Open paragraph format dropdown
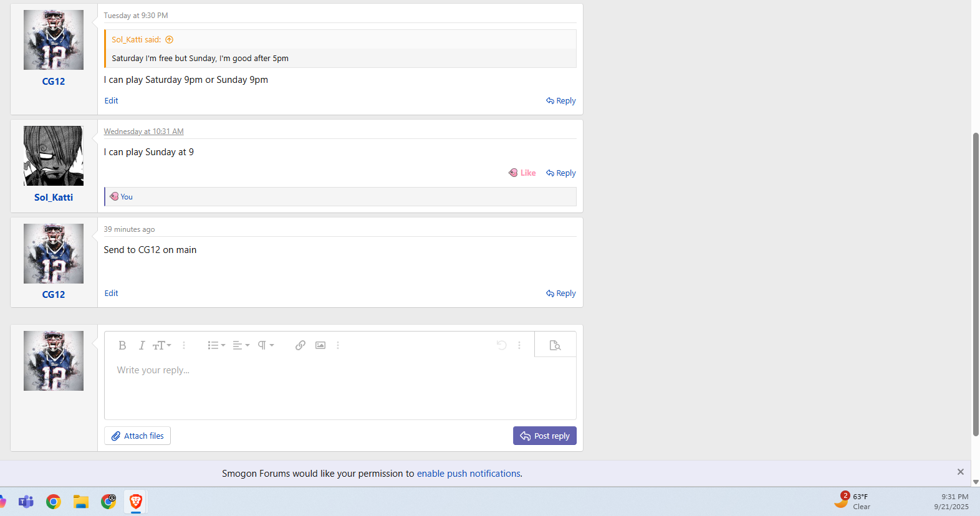The height and width of the screenshot is (516, 980). click(x=266, y=345)
